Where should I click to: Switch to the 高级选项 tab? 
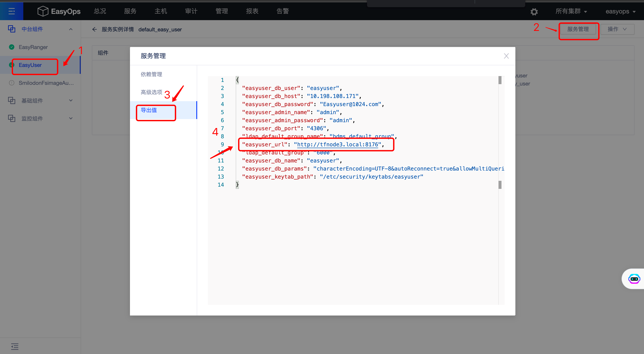point(151,92)
